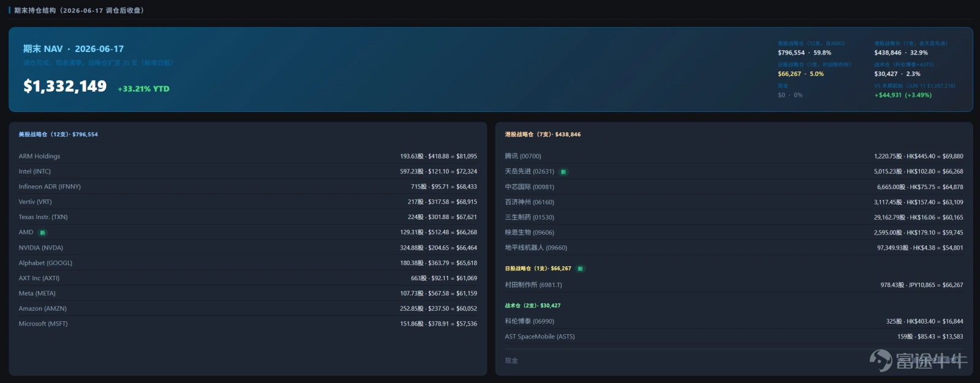Select the Texas Instr. (TXN) row
The width and height of the screenshot is (980, 383).
point(247,217)
